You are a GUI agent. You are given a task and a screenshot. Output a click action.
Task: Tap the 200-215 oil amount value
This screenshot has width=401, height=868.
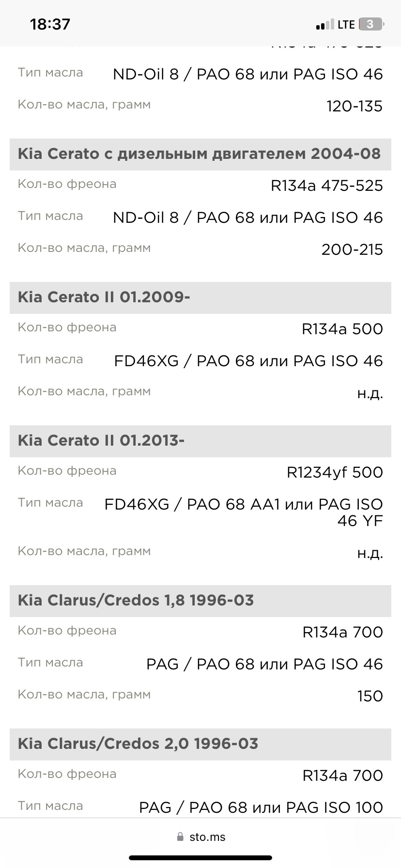(x=352, y=249)
